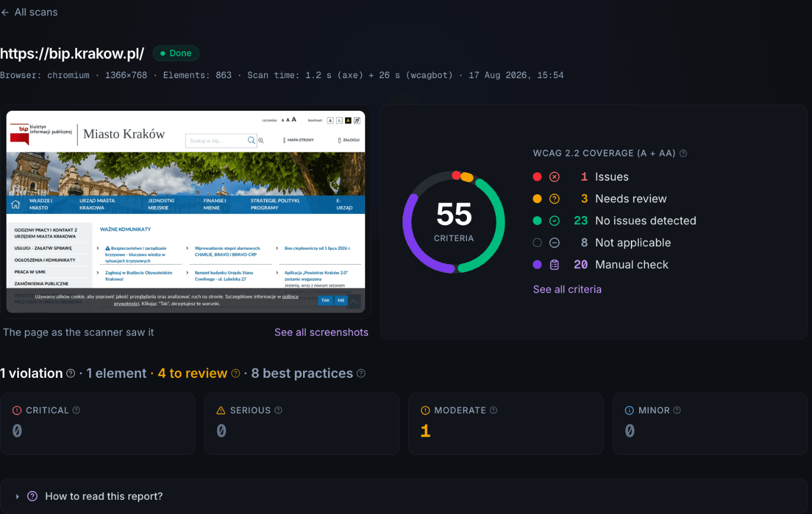Viewport: 812px width, 514px height.
Task: Click help icon next to CRITICAL label
Action: coord(76,410)
